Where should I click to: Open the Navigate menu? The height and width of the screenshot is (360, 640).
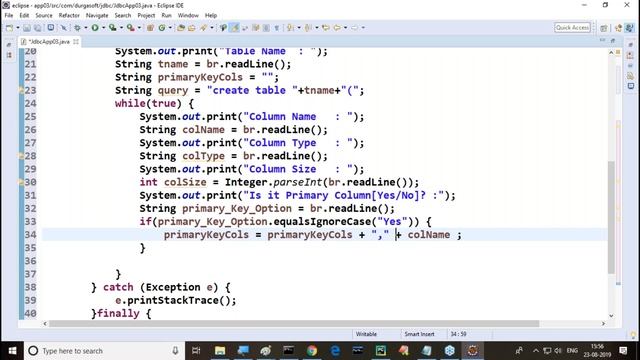(97, 16)
